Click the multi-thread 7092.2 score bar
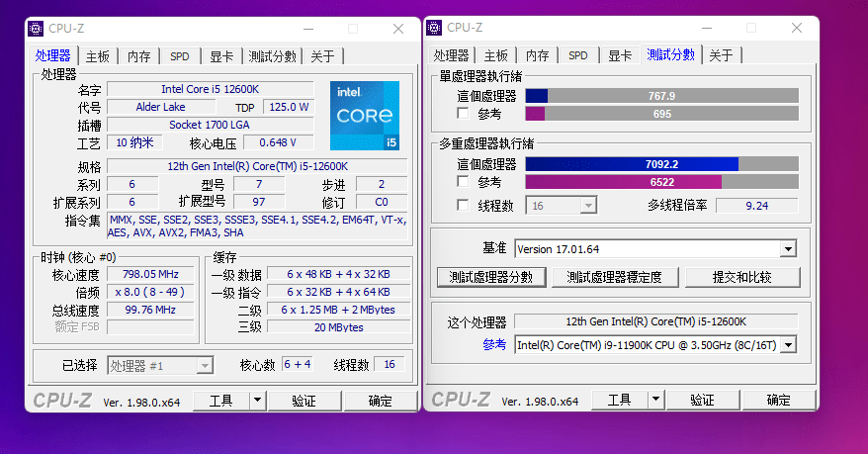 coord(661,164)
